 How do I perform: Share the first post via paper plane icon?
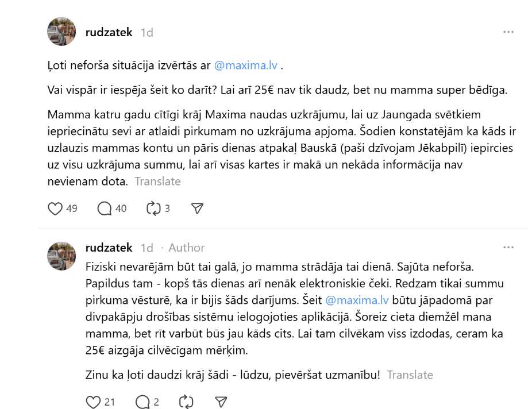point(197,209)
